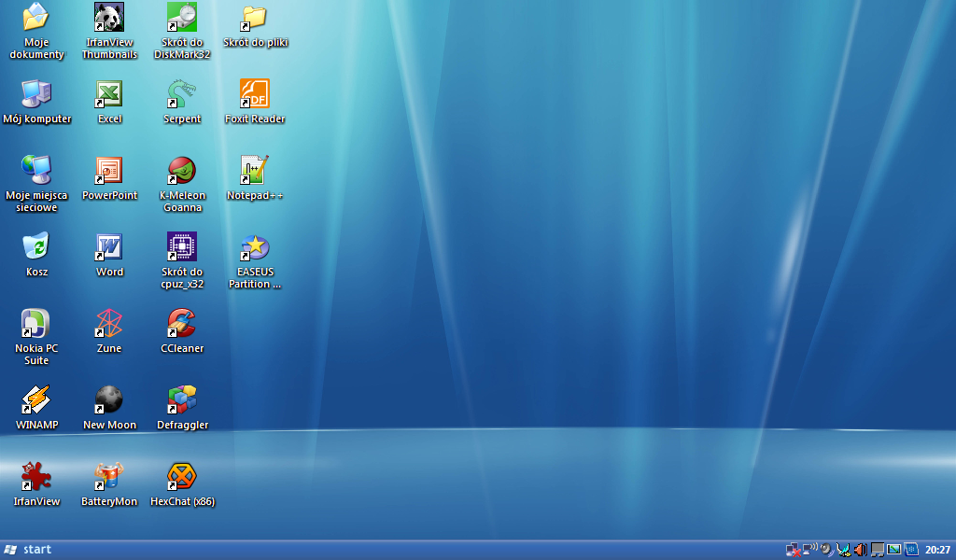Select the WINAMP shortcut icon
956x560 pixels.
36,399
